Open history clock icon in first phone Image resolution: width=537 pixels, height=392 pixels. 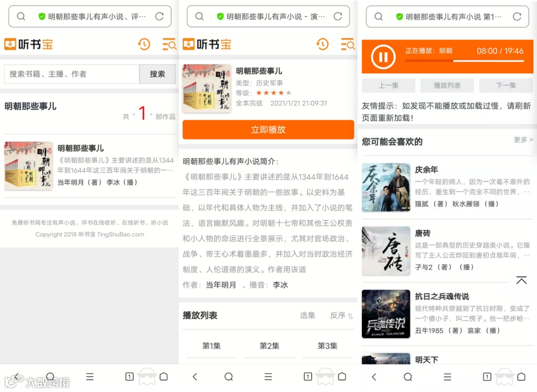click(x=144, y=44)
